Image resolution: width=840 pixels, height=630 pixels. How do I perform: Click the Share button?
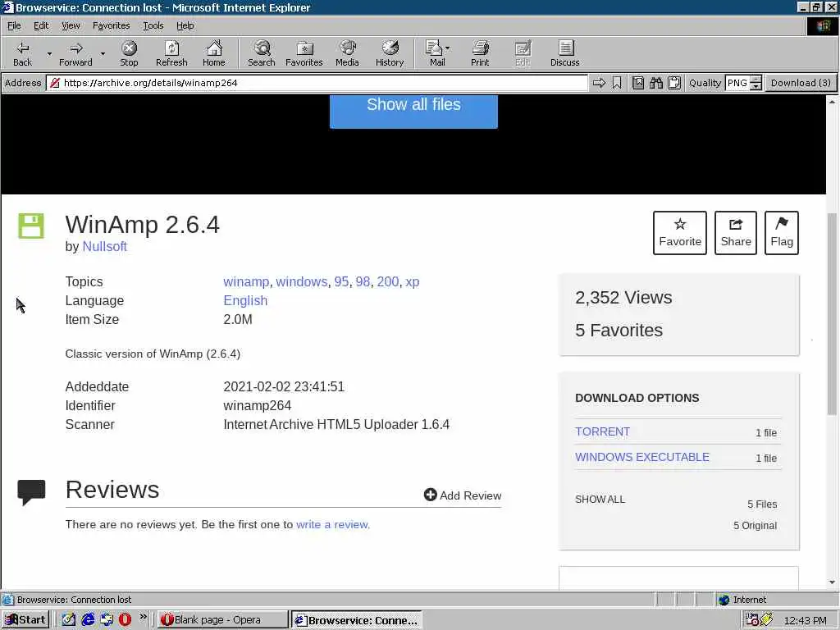(736, 233)
